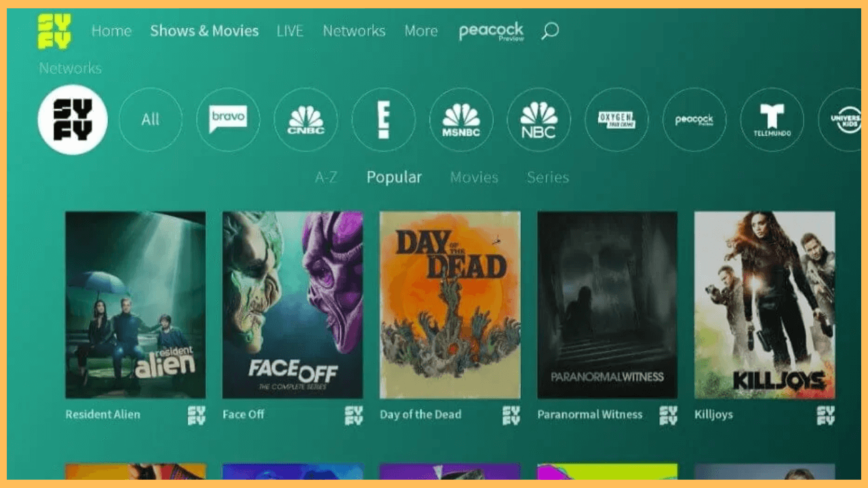Open the Day of the Dead poster
The image size is (868, 488).
click(449, 305)
